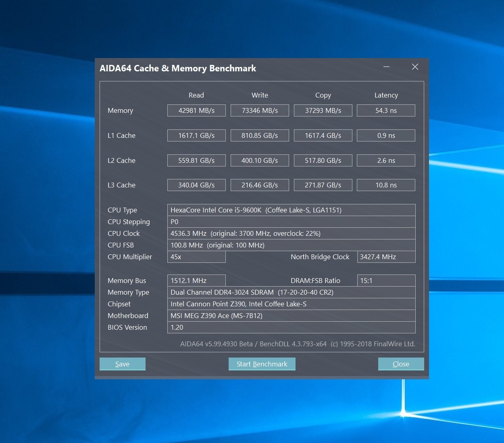Select L3 Cache copy 271.87 GB/s
The image size is (504, 443).
pos(323,185)
